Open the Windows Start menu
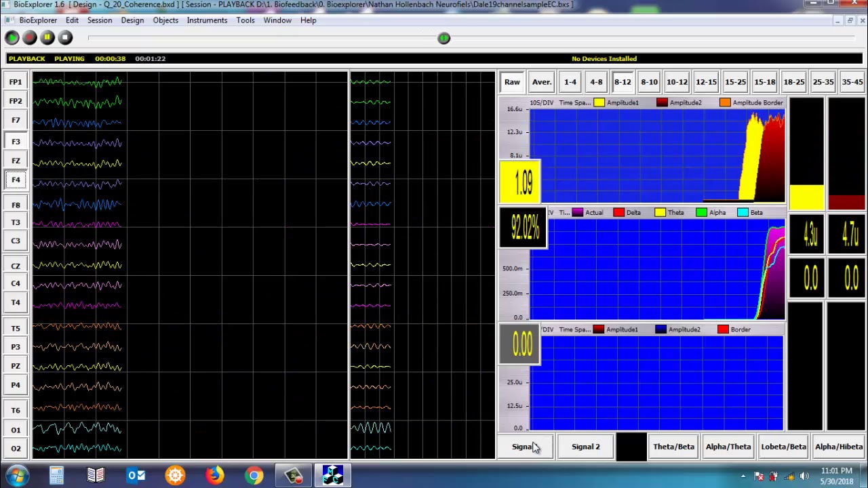The image size is (868, 488). (x=16, y=475)
